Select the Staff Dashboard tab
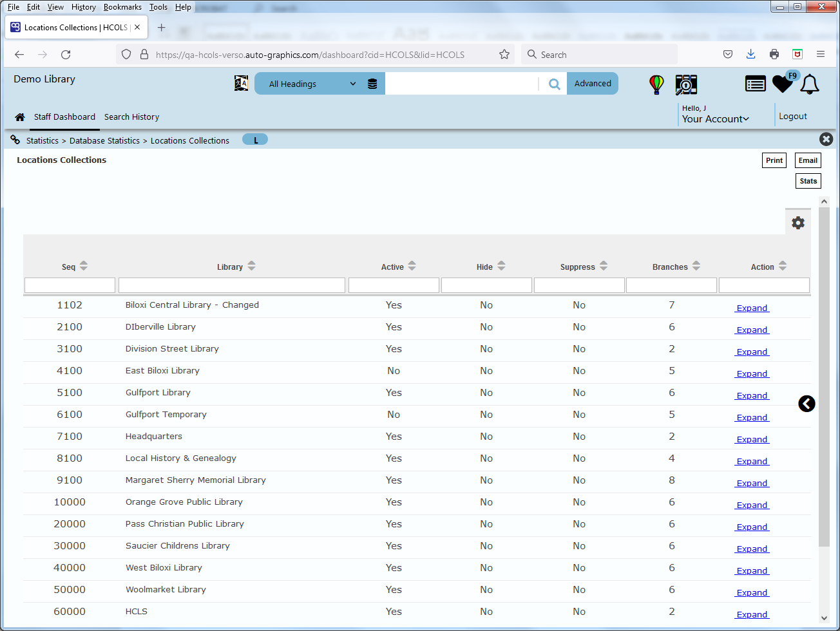This screenshot has height=631, width=840. click(x=64, y=117)
